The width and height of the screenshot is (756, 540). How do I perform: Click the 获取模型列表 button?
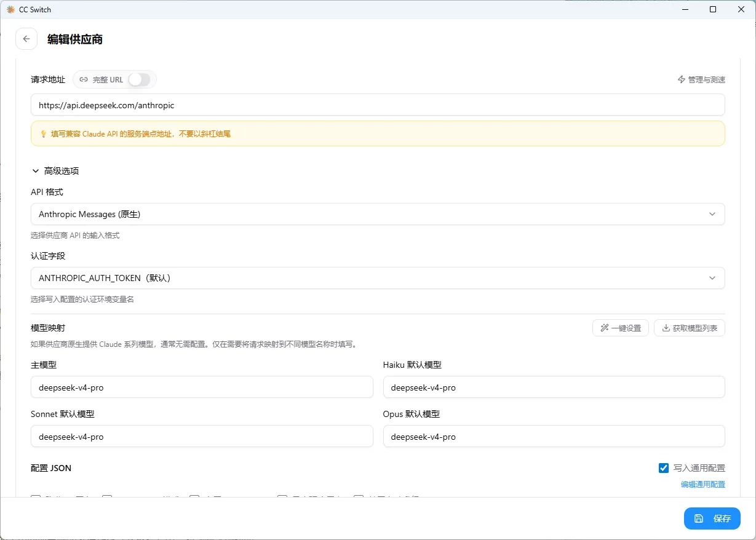[x=690, y=328]
